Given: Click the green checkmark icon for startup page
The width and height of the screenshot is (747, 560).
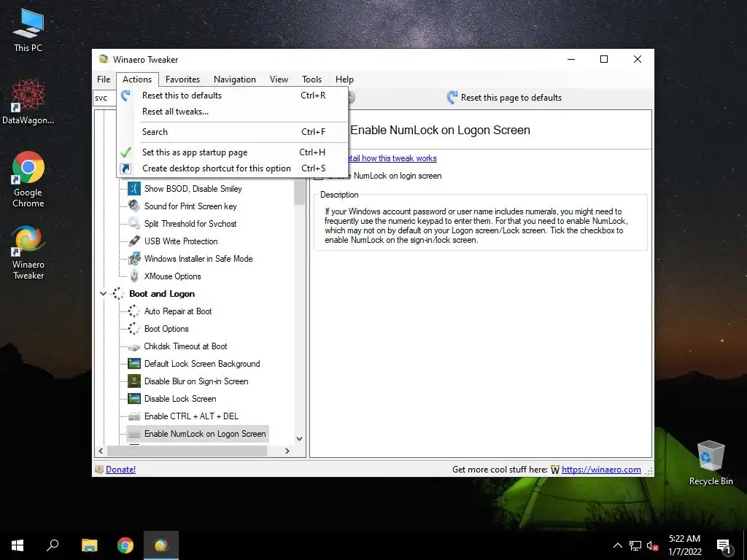Looking at the screenshot, I should 125,152.
